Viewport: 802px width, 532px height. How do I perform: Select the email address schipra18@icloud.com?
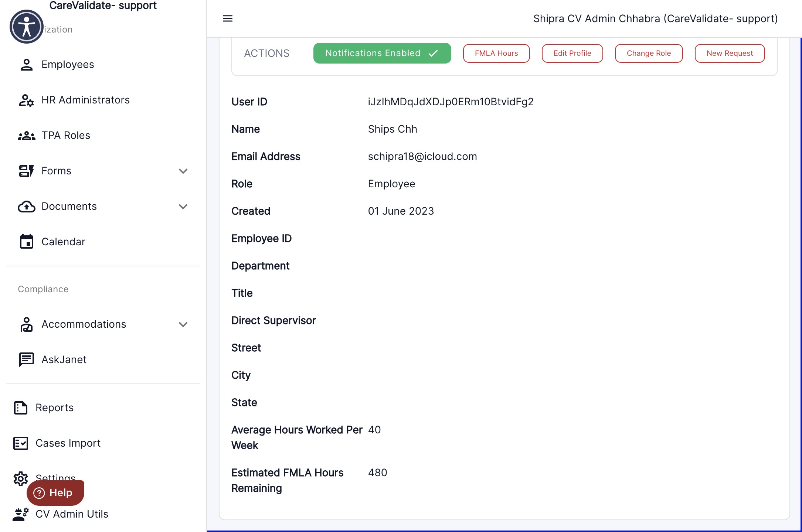(422, 156)
